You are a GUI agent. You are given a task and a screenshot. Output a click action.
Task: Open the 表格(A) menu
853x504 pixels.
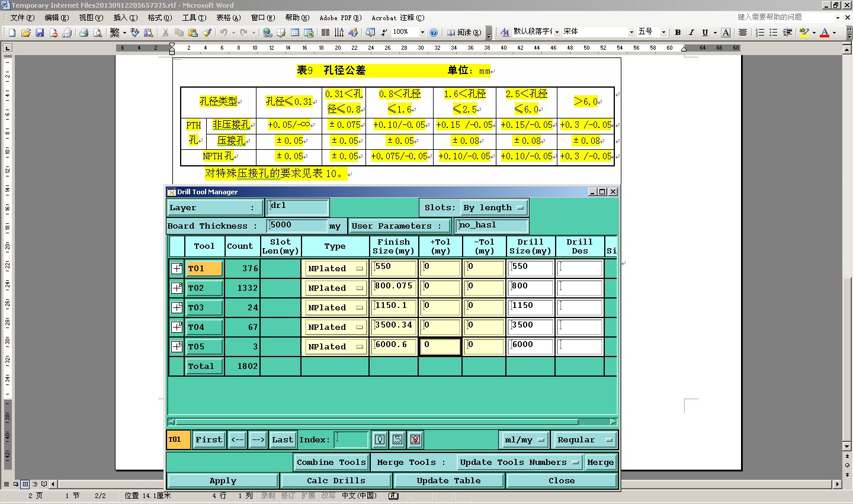coord(228,18)
